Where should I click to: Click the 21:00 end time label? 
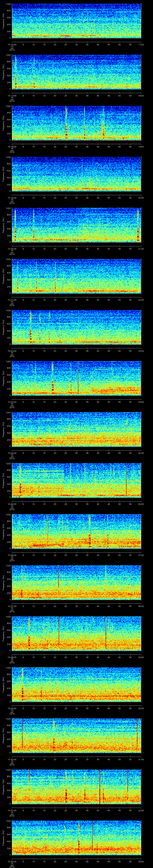(x=141, y=249)
